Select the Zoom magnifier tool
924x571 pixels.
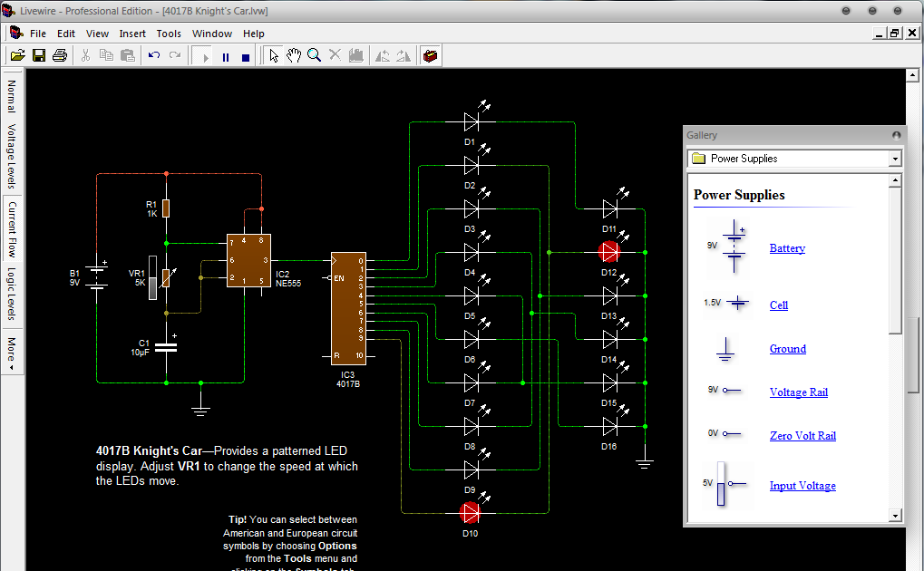coord(314,55)
